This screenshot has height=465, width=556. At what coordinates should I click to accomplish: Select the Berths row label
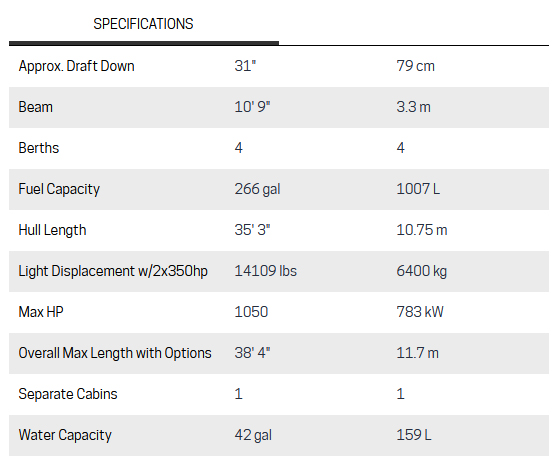click(x=39, y=148)
